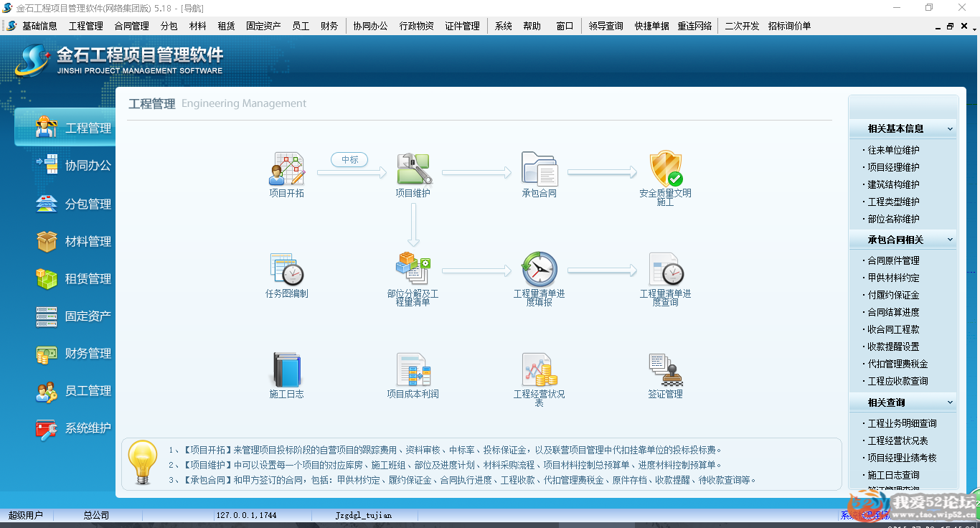Open the 部位分解及工程量清单 icon
The image size is (980, 528).
pos(413,270)
